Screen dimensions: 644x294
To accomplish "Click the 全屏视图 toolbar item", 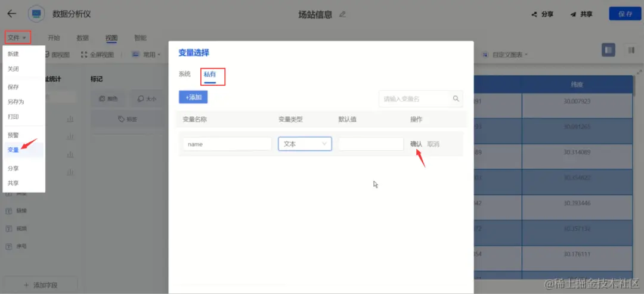I will click(x=97, y=55).
